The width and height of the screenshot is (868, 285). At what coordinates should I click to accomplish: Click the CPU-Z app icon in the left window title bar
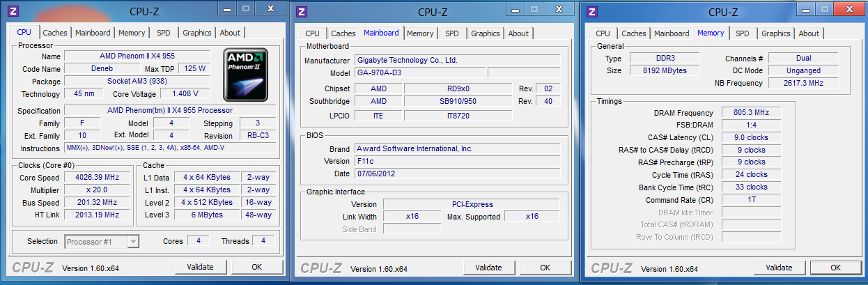point(13,11)
